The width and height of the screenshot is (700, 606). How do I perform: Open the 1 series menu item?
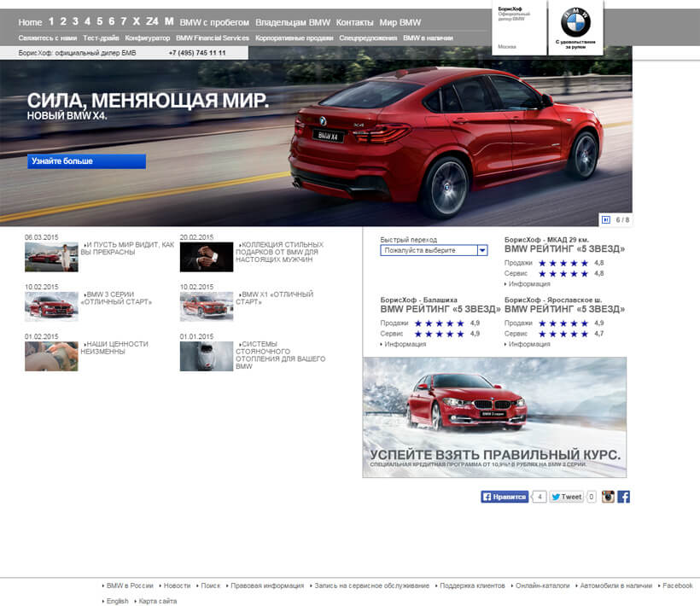click(51, 21)
